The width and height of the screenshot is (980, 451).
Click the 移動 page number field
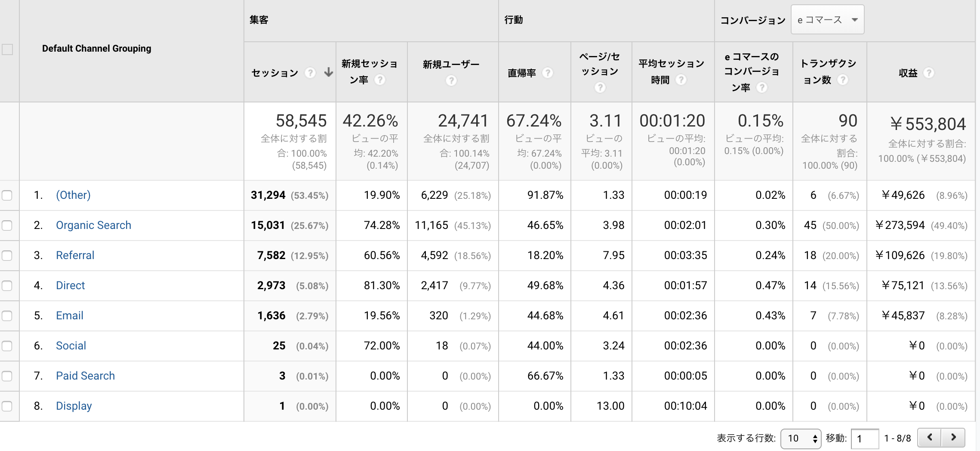click(x=864, y=439)
